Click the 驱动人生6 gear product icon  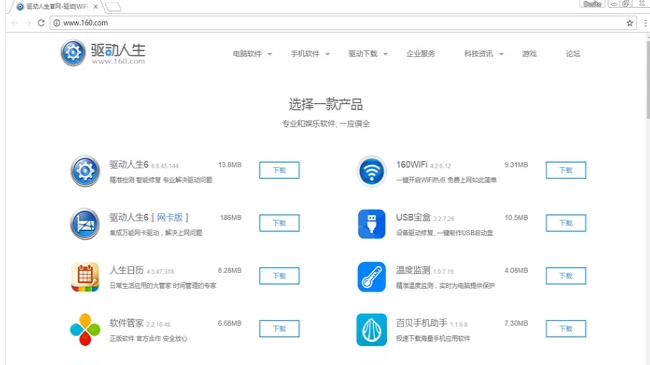pyautogui.click(x=85, y=171)
